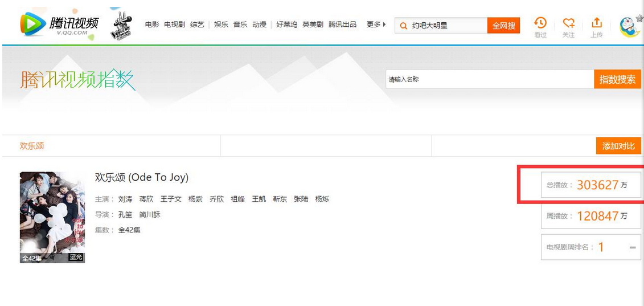The width and height of the screenshot is (644, 306).
Task: Open actor 王子文's page
Action: [171, 199]
